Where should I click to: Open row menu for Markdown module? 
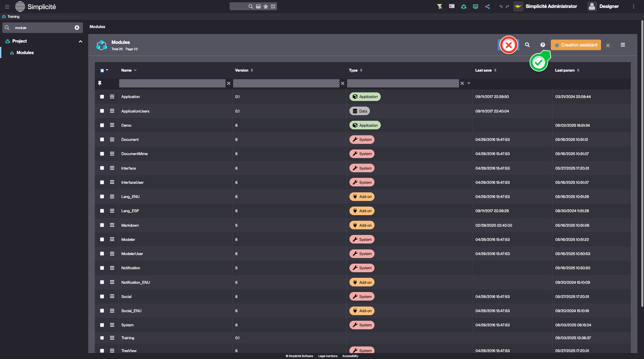pyautogui.click(x=112, y=225)
